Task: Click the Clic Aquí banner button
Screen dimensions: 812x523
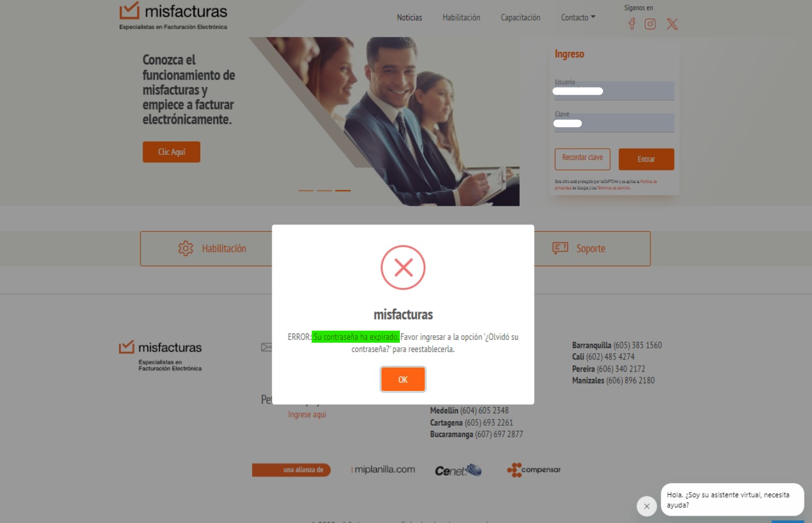Action: point(171,152)
